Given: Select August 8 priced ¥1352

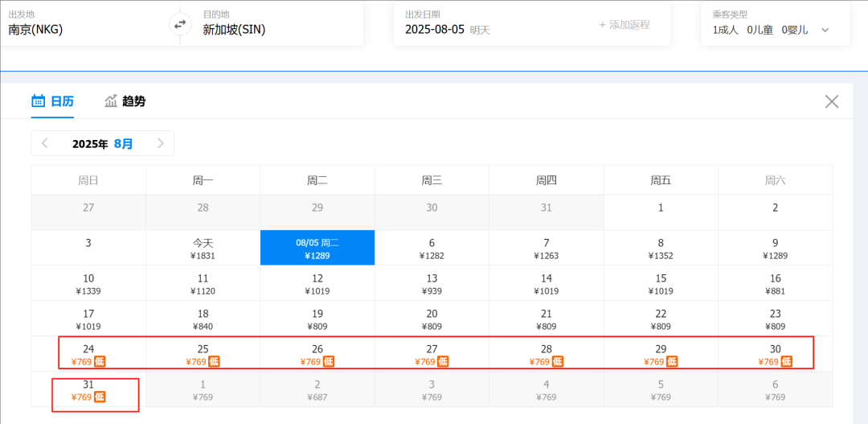Looking at the screenshot, I should click(661, 249).
